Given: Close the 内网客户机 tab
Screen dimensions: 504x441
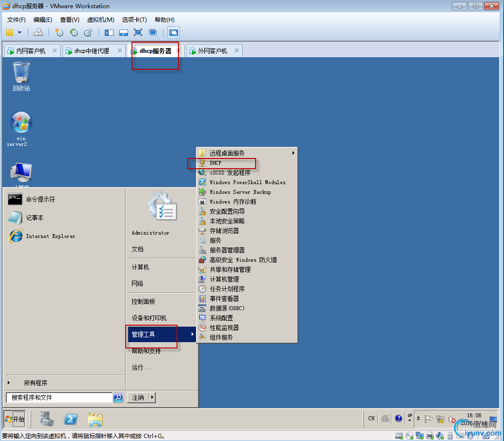Looking at the screenshot, I should [55, 50].
